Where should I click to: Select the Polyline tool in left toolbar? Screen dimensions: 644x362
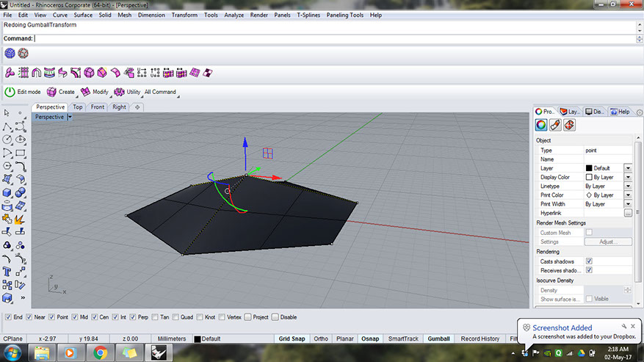click(7, 126)
